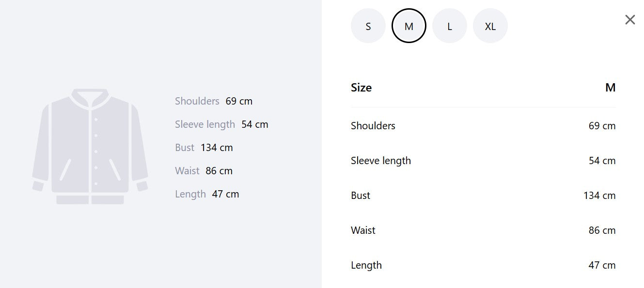This screenshot has height=288, width=644.
Task: Select size S
Action: 368,26
